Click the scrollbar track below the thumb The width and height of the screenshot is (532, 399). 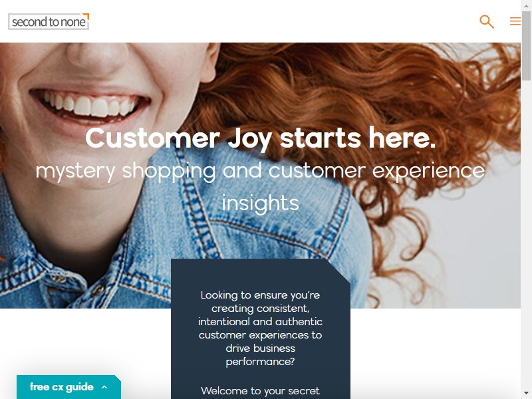point(526,234)
